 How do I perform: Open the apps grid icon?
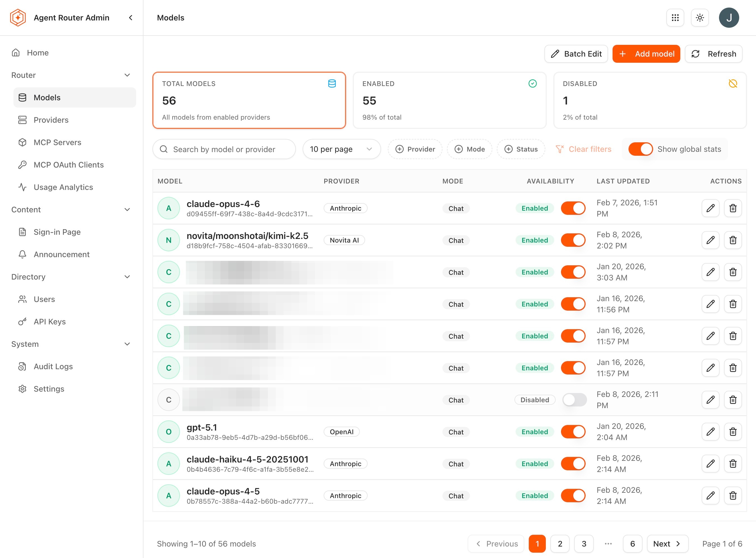coord(675,18)
